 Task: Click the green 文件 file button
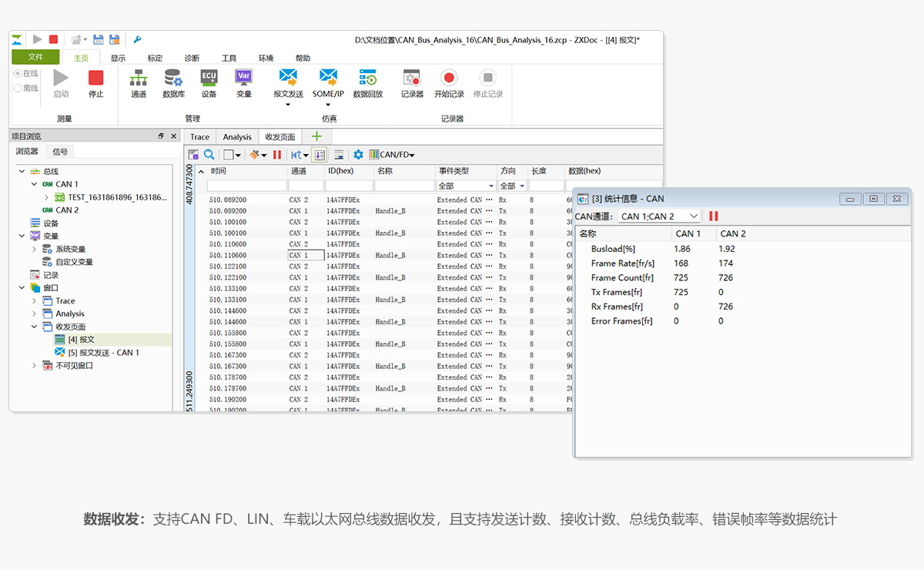tap(35, 57)
